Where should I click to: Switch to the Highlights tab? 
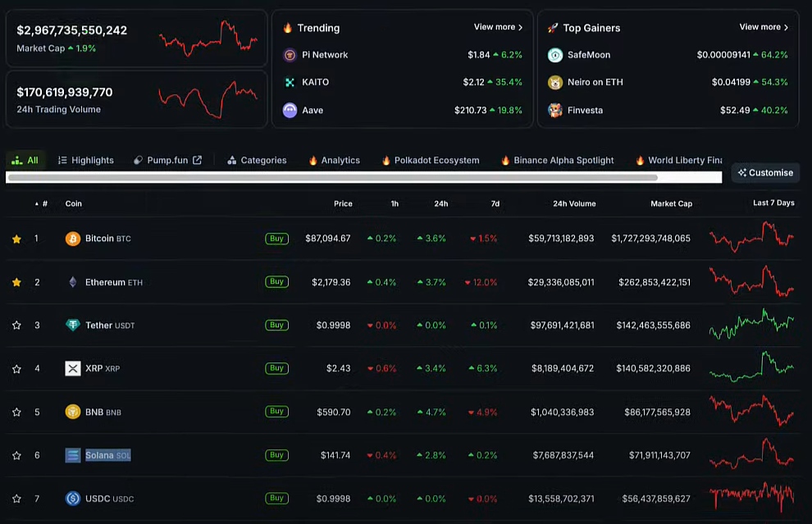[x=85, y=160]
